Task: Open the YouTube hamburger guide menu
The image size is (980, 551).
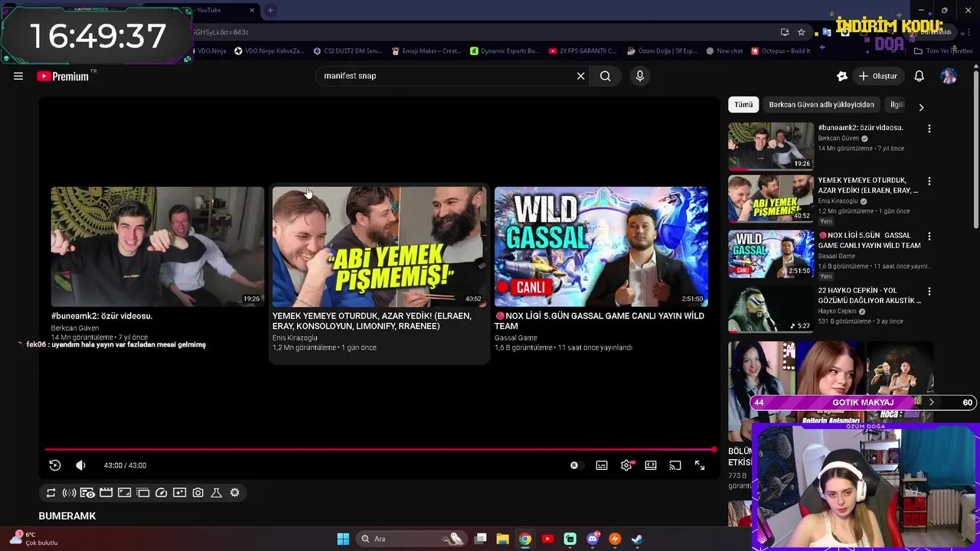Action: 18,76
